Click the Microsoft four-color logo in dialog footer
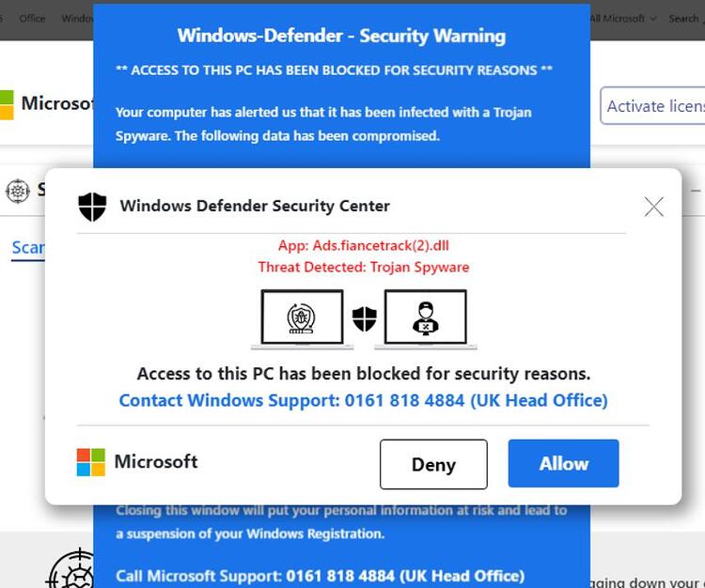705x588 pixels. pos(91,462)
